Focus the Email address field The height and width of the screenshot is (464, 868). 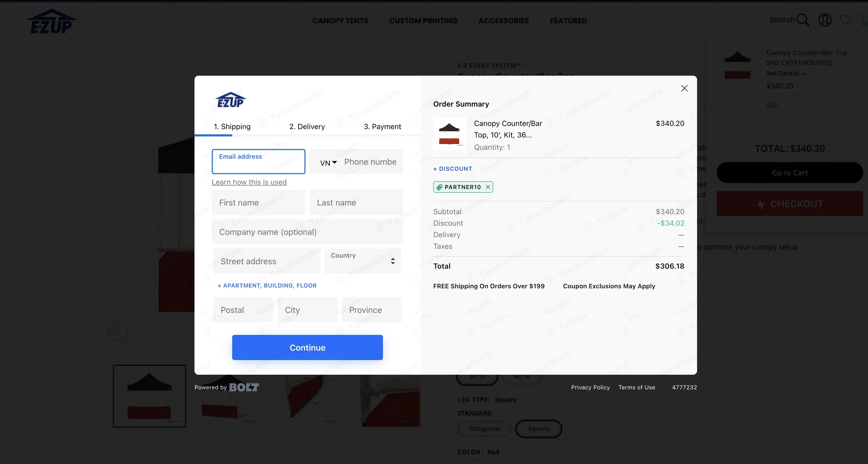[x=258, y=161]
